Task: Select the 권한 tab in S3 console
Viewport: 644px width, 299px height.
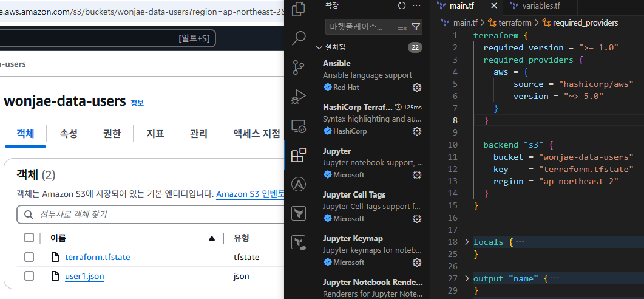Action: click(112, 134)
